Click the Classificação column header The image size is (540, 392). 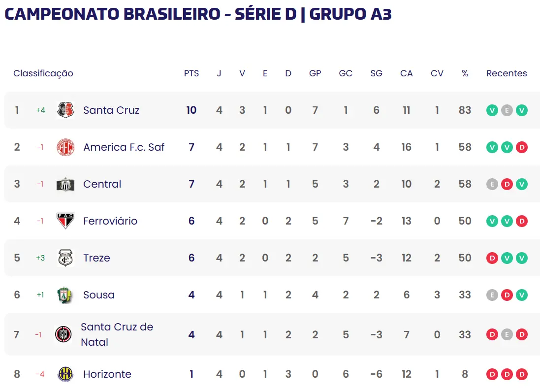pyautogui.click(x=43, y=73)
